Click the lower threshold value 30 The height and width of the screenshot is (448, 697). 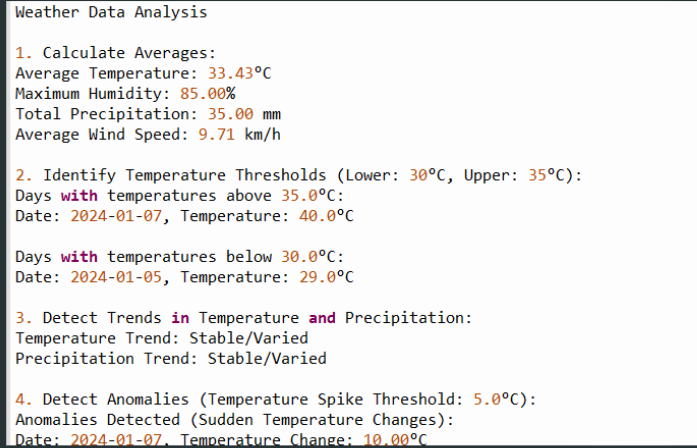pos(418,175)
